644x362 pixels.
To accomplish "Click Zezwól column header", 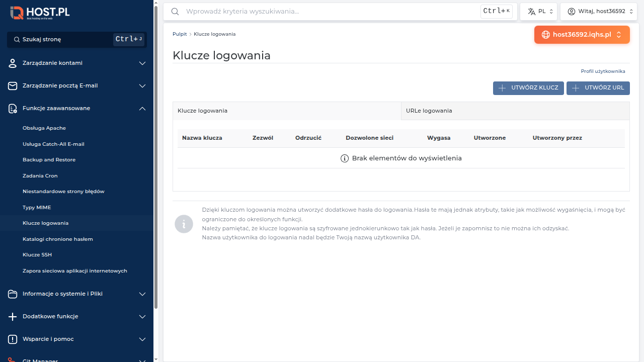I will 263,138.
